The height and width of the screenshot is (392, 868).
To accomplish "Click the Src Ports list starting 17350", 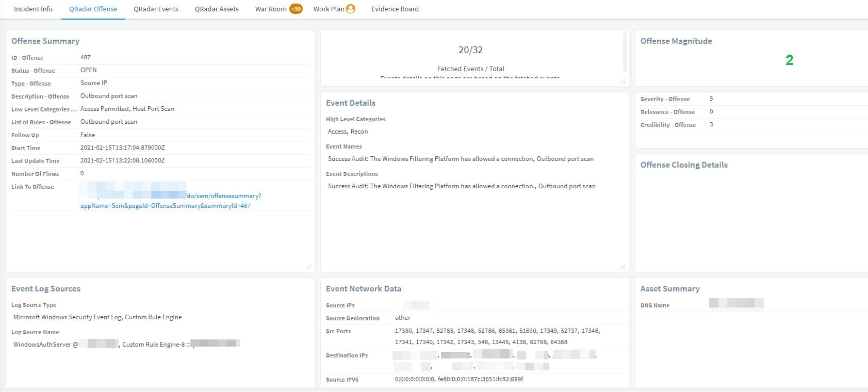I will pos(498,336).
